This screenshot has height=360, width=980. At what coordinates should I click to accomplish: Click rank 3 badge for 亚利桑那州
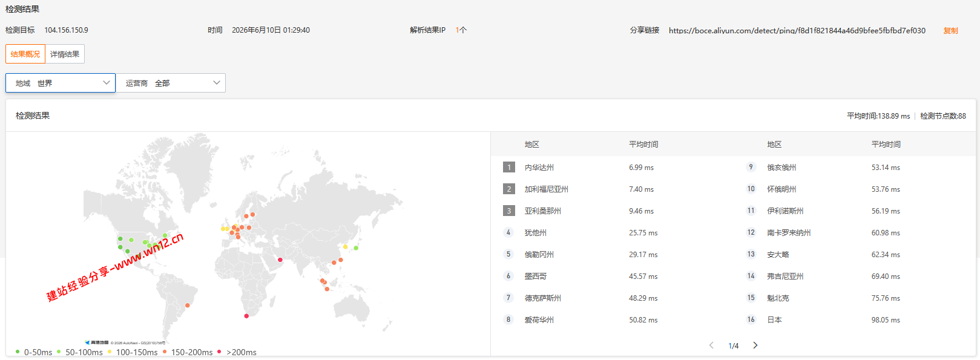pos(509,211)
